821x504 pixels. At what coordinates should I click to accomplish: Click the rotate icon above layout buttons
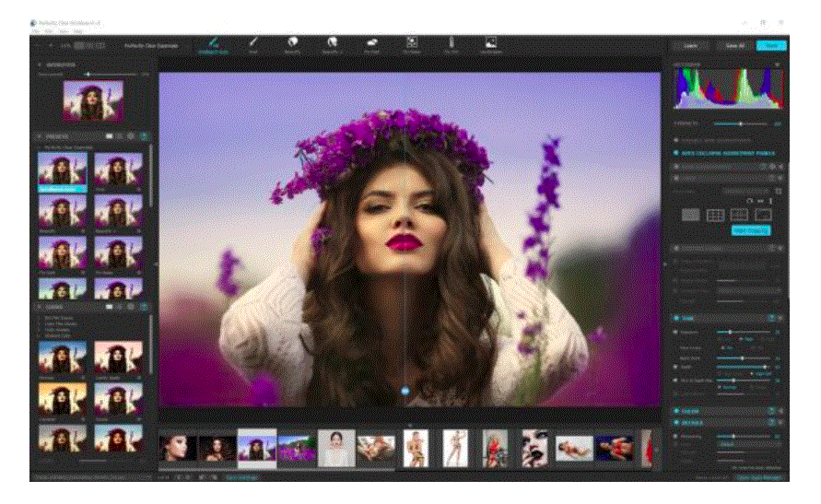pyautogui.click(x=750, y=201)
